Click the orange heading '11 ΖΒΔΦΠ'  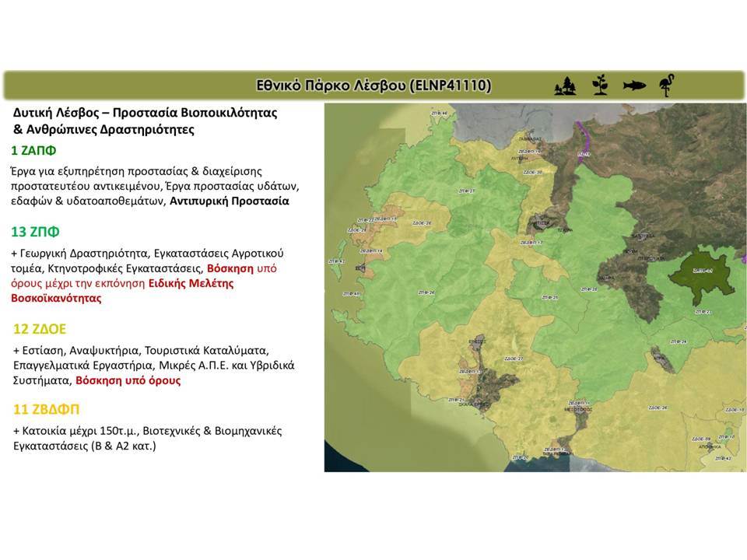tap(46, 410)
